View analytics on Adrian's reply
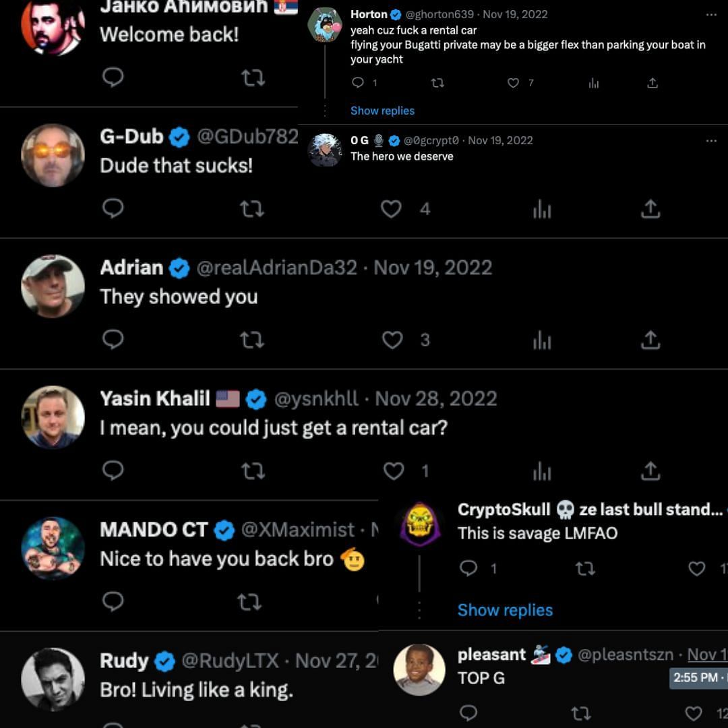Viewport: 728px width, 728px height. tap(542, 340)
